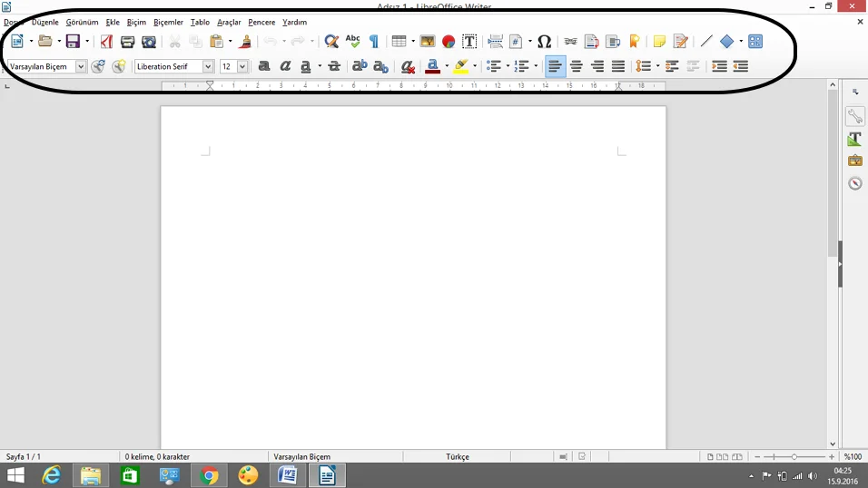868x488 pixels.
Task: Open the font color dropdown arrow
Action: tap(447, 66)
